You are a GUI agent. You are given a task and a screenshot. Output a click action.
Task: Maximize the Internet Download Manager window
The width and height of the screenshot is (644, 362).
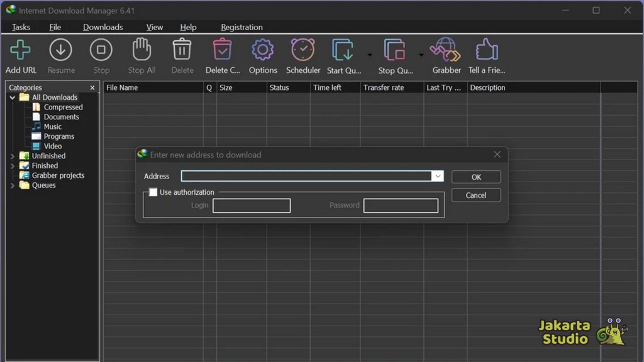tap(596, 10)
